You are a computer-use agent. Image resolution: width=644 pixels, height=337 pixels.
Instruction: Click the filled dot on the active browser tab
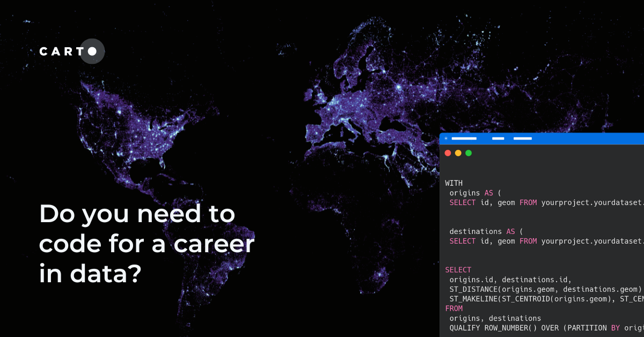tap(446, 138)
